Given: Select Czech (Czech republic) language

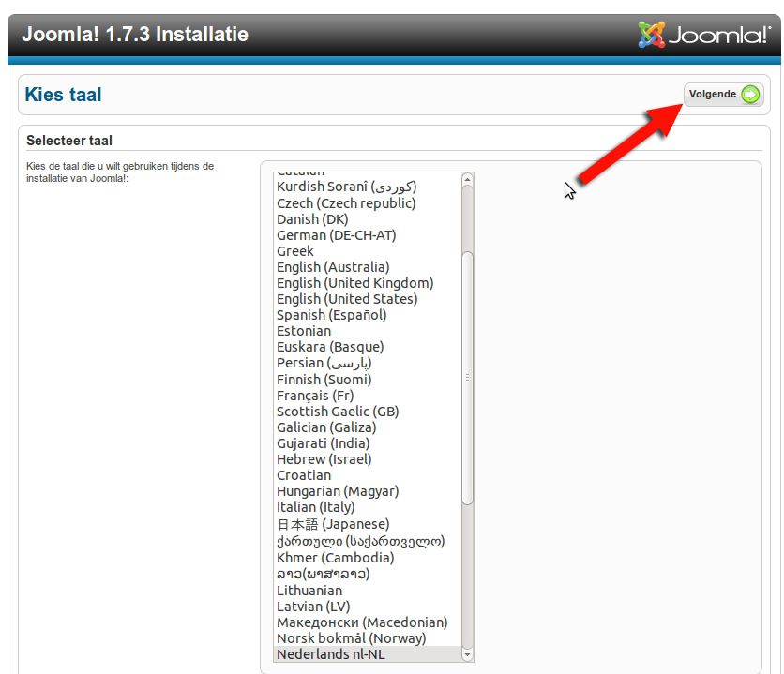Looking at the screenshot, I should (x=368, y=203).
